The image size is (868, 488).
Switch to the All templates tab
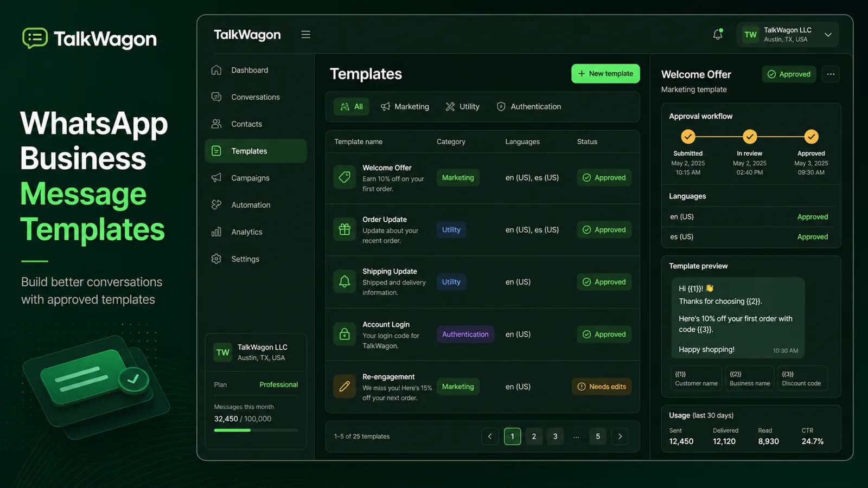pyautogui.click(x=352, y=107)
